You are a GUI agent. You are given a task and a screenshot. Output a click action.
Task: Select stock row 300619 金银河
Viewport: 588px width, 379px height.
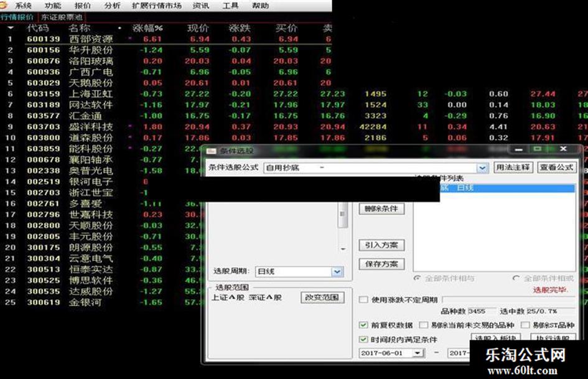pos(101,302)
